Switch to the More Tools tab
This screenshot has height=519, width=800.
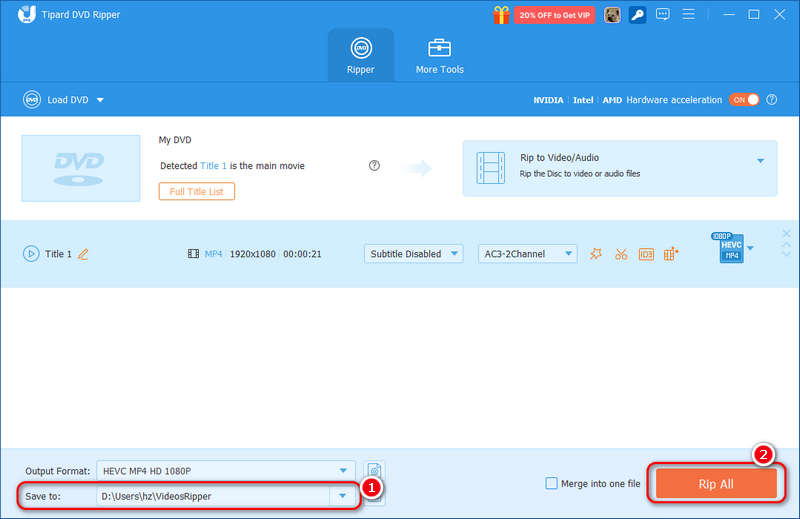(439, 55)
